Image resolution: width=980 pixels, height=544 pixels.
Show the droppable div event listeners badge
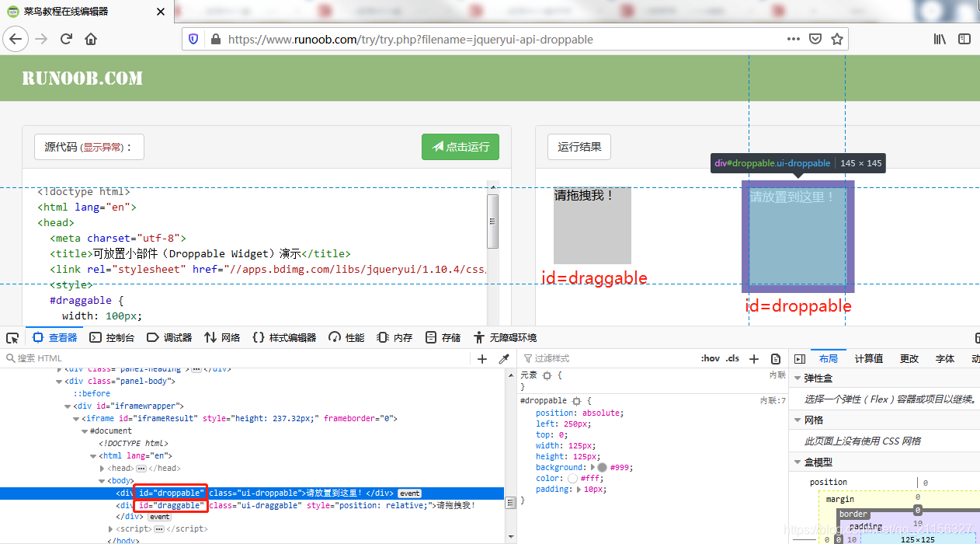[x=410, y=493]
